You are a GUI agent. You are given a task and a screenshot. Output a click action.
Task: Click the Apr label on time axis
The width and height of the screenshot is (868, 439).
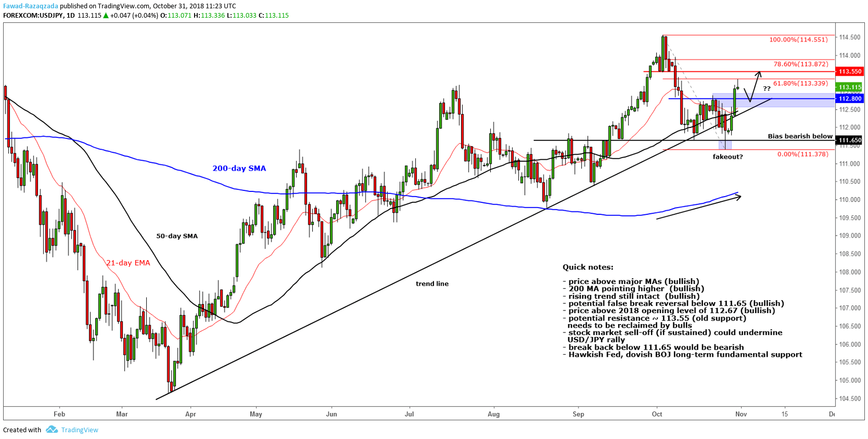(x=190, y=414)
